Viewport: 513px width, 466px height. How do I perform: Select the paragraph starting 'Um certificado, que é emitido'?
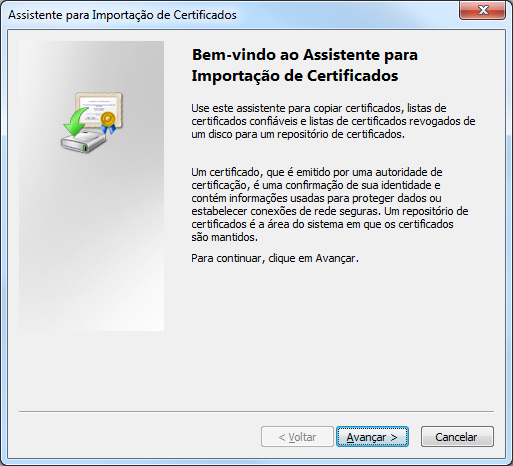click(330, 205)
